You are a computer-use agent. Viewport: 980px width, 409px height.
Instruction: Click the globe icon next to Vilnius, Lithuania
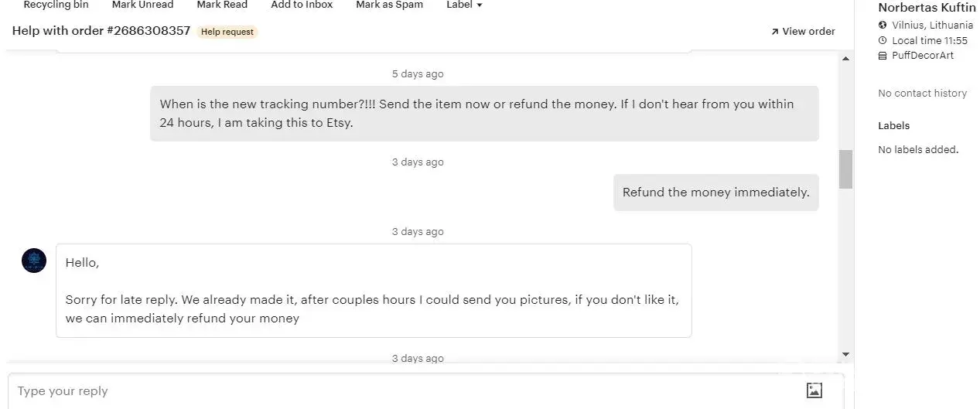[883, 25]
